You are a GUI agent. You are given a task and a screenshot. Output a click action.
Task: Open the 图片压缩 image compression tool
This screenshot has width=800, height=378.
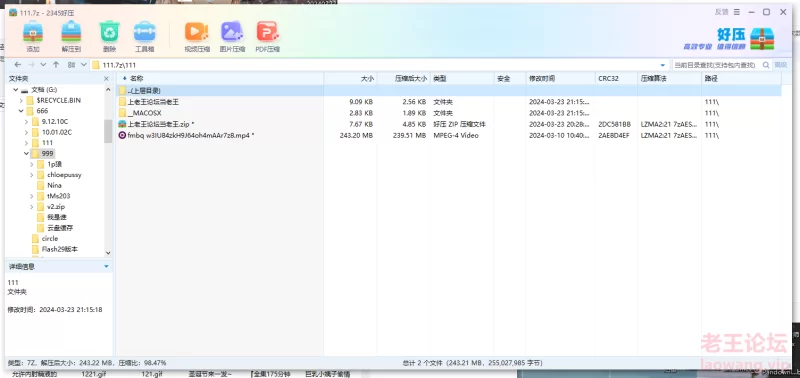[x=232, y=37]
